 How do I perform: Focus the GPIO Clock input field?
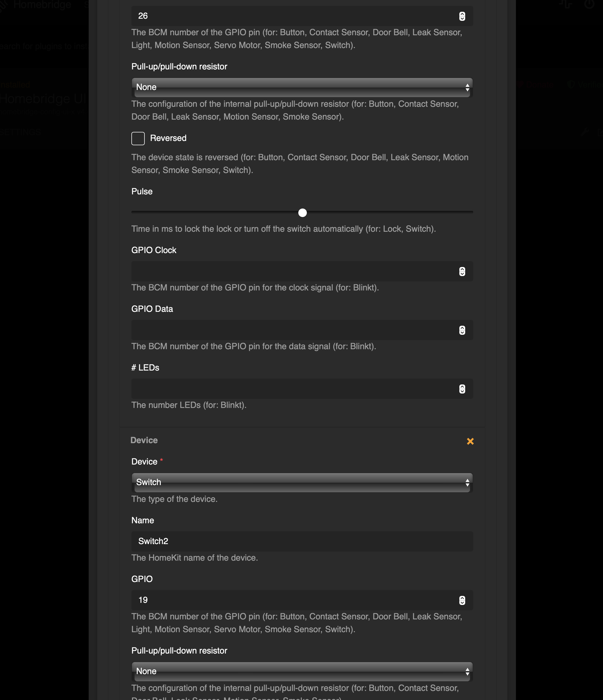pos(302,271)
